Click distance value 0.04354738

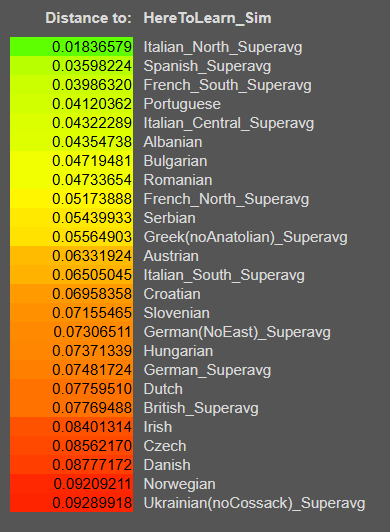click(92, 142)
